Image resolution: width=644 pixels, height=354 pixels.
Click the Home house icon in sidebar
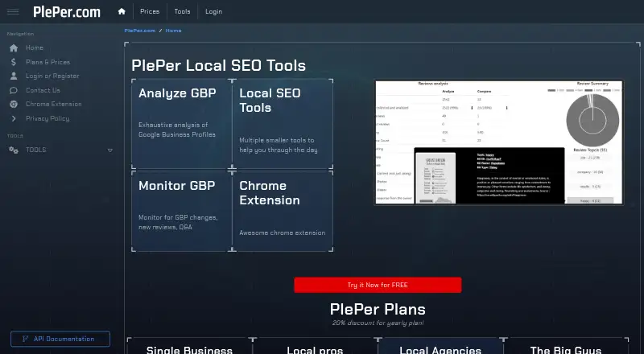(14, 48)
